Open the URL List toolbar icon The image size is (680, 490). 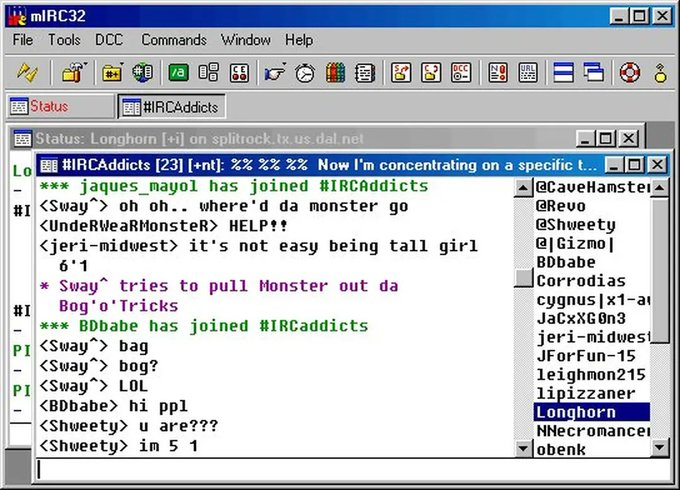pos(528,72)
